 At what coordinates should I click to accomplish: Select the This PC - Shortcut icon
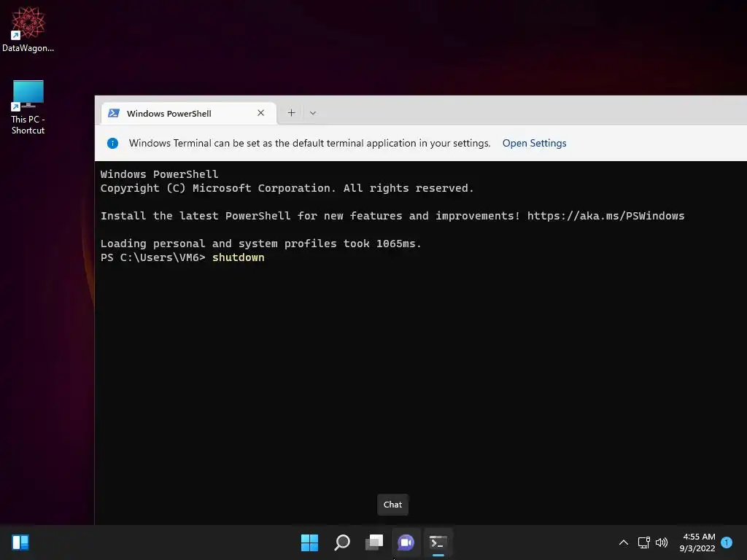click(x=28, y=107)
